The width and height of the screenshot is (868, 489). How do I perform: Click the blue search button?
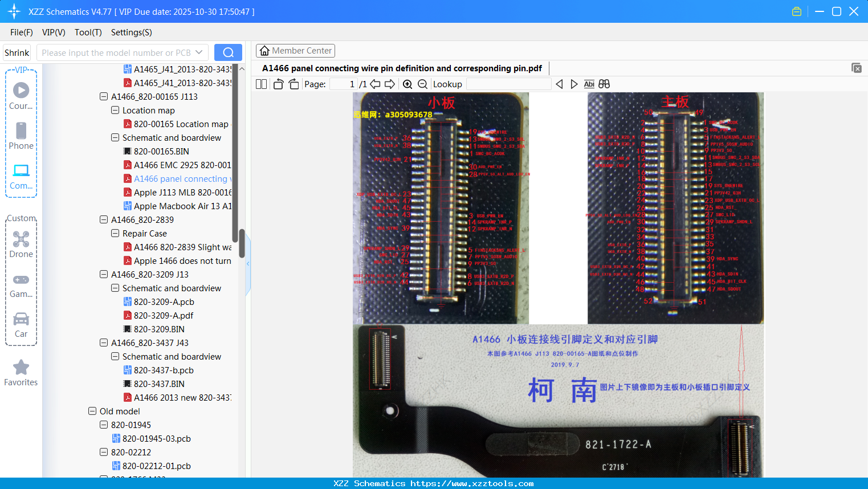pos(228,52)
